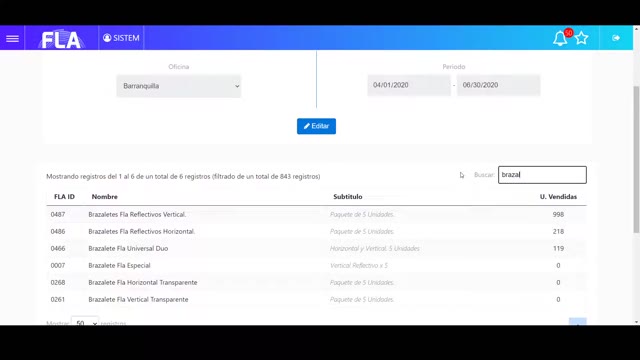Open the Oficina Barranquilla dropdown
Image resolution: width=640 pixels, height=360 pixels.
point(179,86)
